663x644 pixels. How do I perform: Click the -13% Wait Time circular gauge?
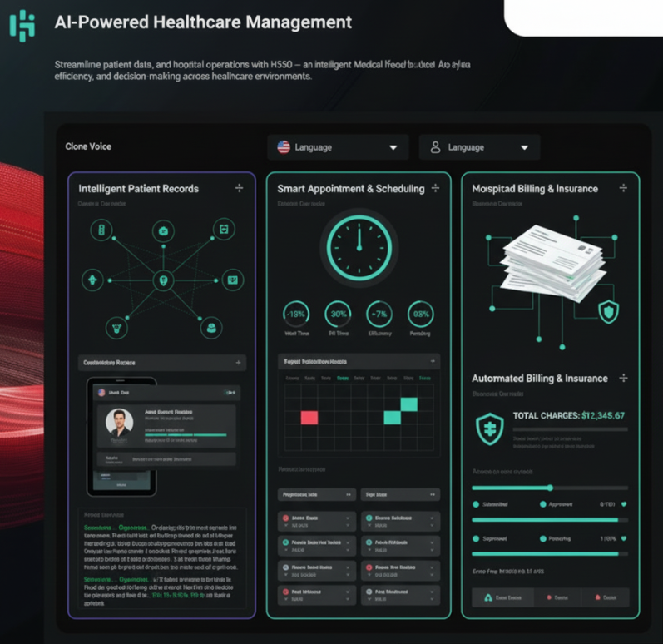297,314
